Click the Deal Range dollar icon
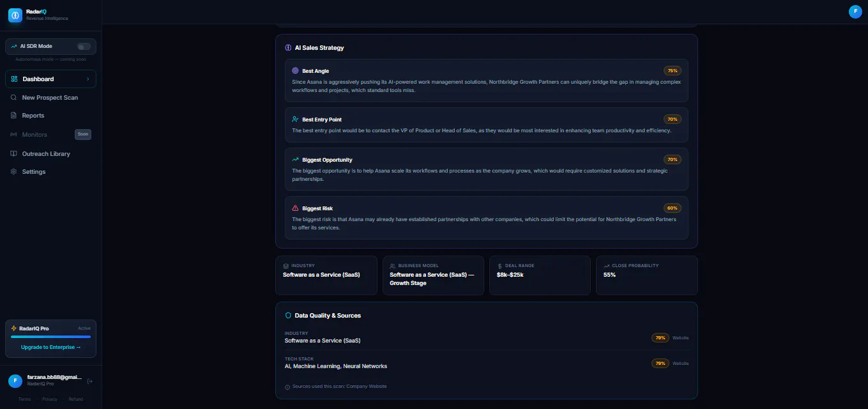The width and height of the screenshot is (868, 409). pos(499,266)
